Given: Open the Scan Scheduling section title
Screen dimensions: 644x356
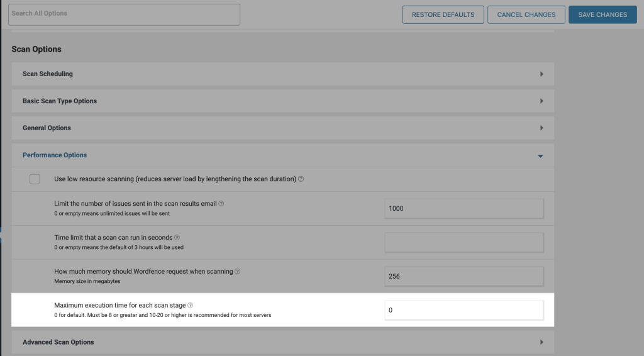Looking at the screenshot, I should [x=48, y=74].
